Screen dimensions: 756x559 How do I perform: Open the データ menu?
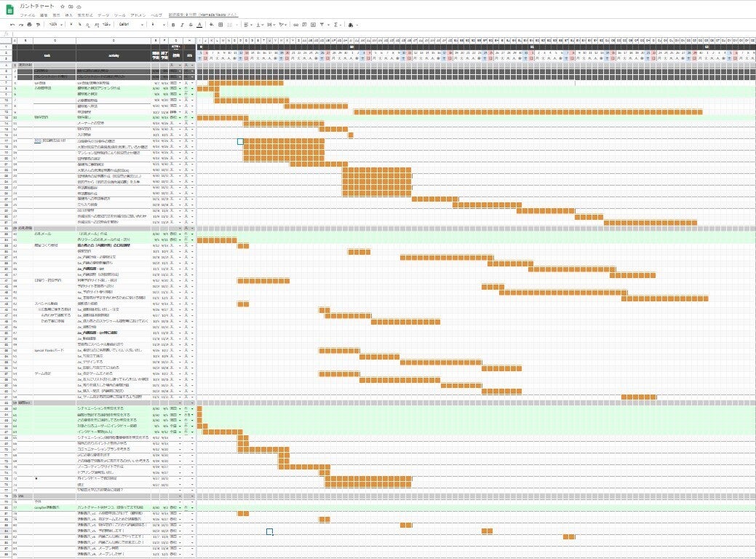tap(103, 14)
